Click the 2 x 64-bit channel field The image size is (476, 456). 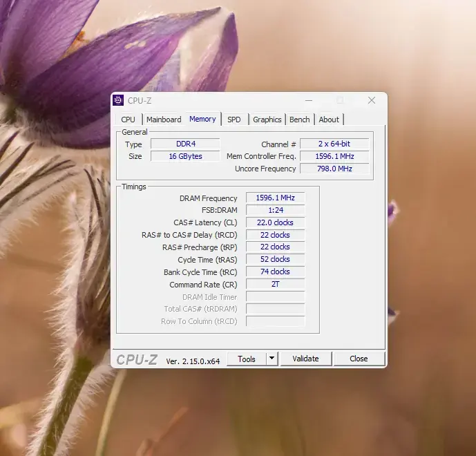334,144
